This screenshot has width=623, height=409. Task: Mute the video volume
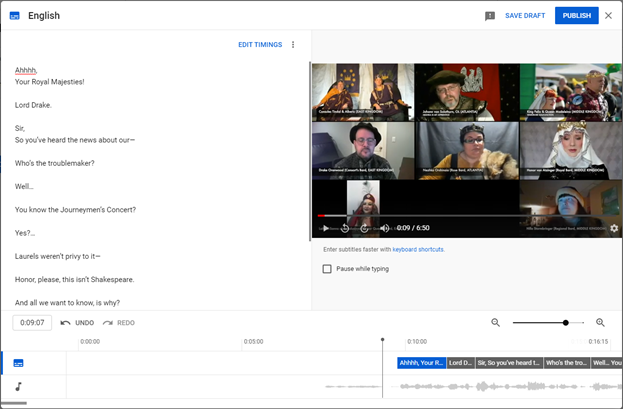[385, 228]
